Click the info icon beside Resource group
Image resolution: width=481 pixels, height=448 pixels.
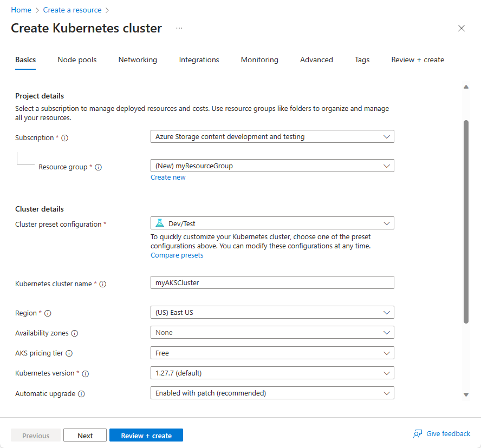(x=99, y=167)
